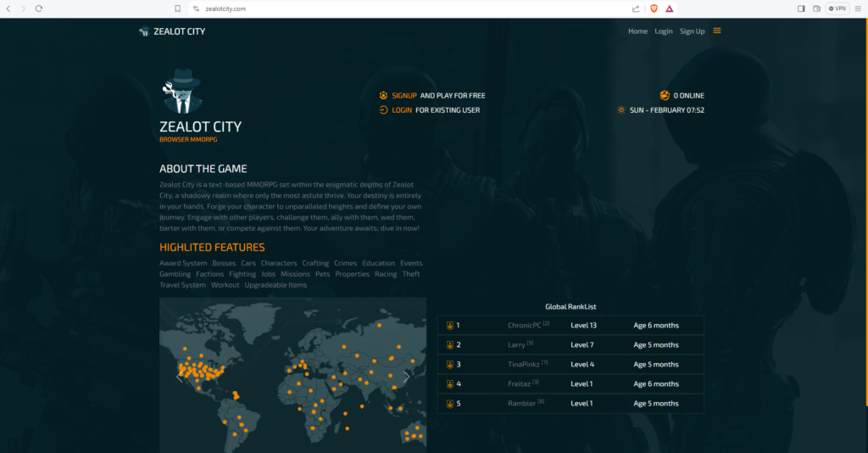868x453 pixels.
Task: Click the orange SIGNUP link
Action: coord(404,95)
